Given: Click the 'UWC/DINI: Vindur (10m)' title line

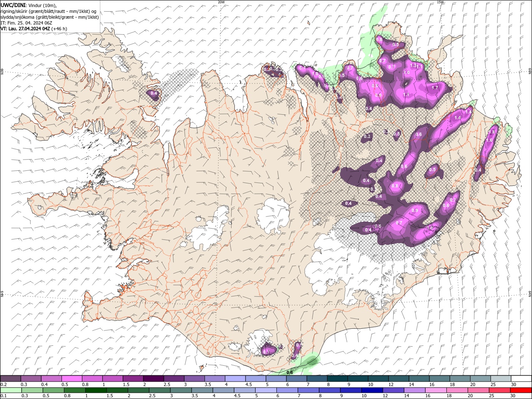Looking at the screenshot, I should (x=29, y=5).
